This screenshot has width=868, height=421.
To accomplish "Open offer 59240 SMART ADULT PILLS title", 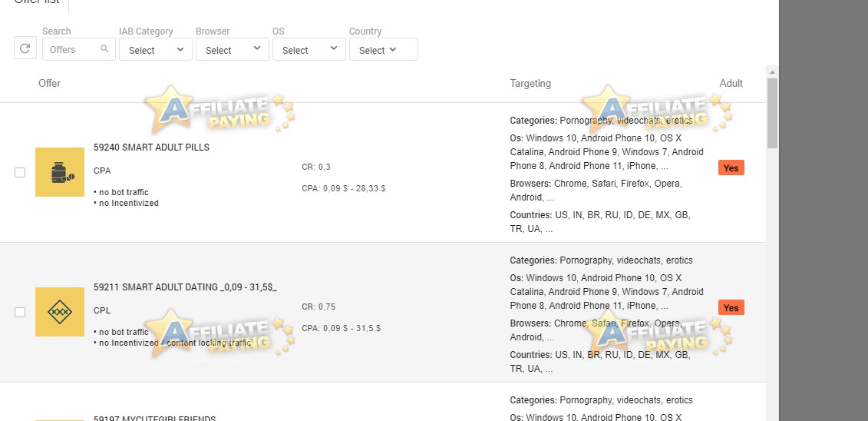I will pos(151,148).
